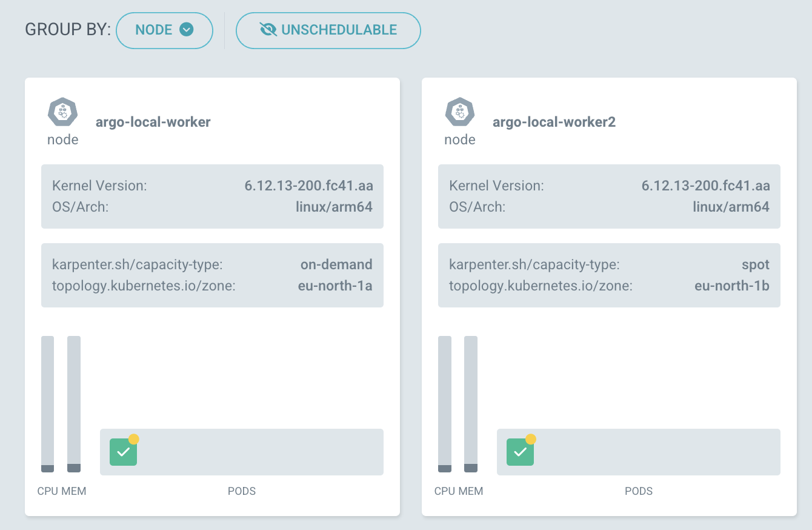Click the MEM usage bar of argo-local-worker2

point(471,403)
